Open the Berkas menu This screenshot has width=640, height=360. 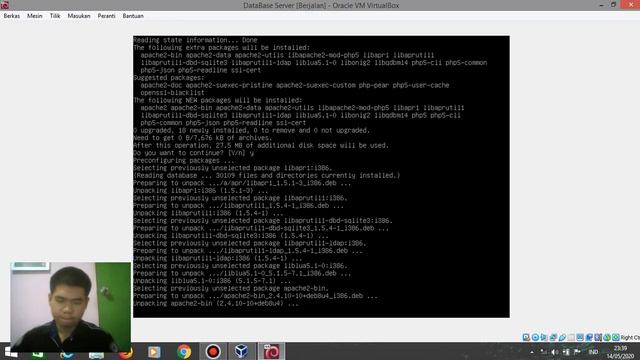click(x=11, y=16)
